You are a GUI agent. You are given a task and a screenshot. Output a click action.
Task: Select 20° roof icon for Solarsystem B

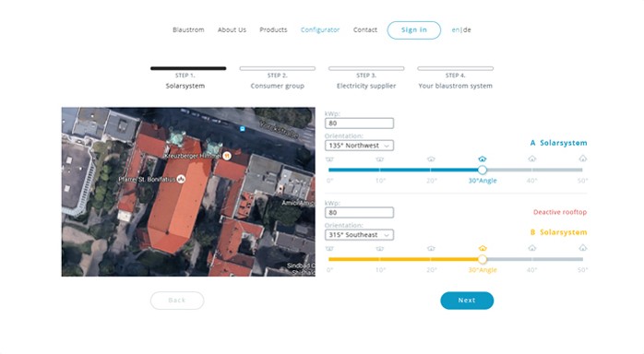(x=431, y=248)
